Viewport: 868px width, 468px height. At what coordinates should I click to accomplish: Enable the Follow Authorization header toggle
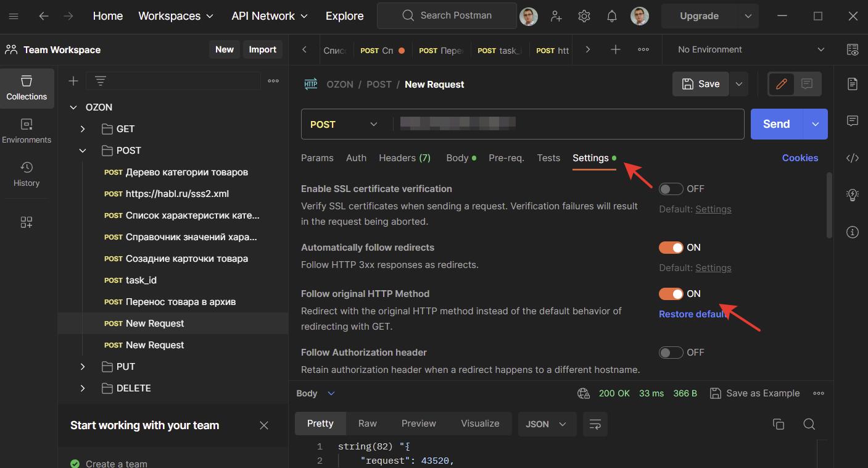coord(671,353)
